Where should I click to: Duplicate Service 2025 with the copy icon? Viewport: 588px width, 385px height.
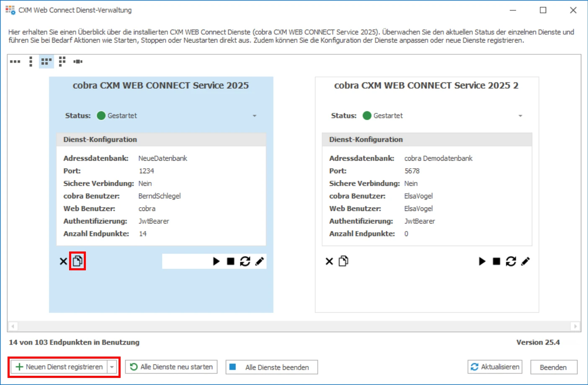click(77, 260)
